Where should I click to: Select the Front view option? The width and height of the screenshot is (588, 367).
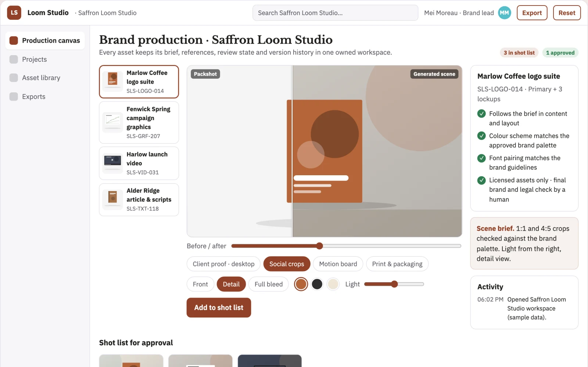pyautogui.click(x=200, y=284)
